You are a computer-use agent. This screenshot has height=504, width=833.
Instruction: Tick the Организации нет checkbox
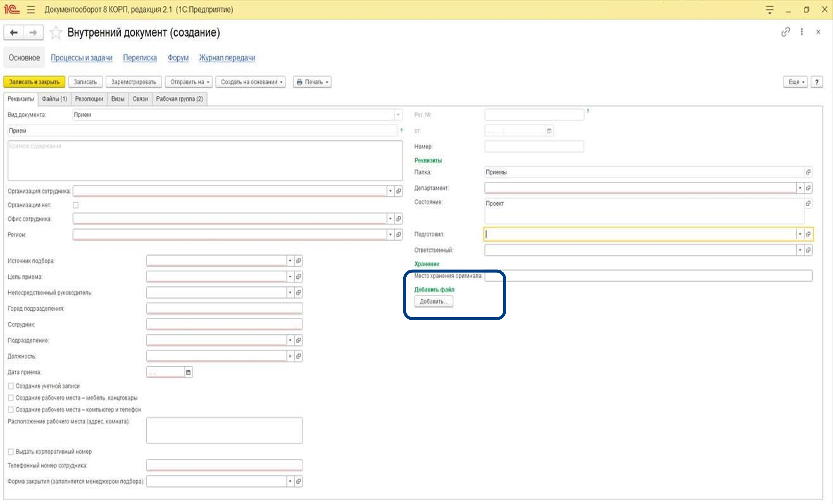(x=76, y=205)
